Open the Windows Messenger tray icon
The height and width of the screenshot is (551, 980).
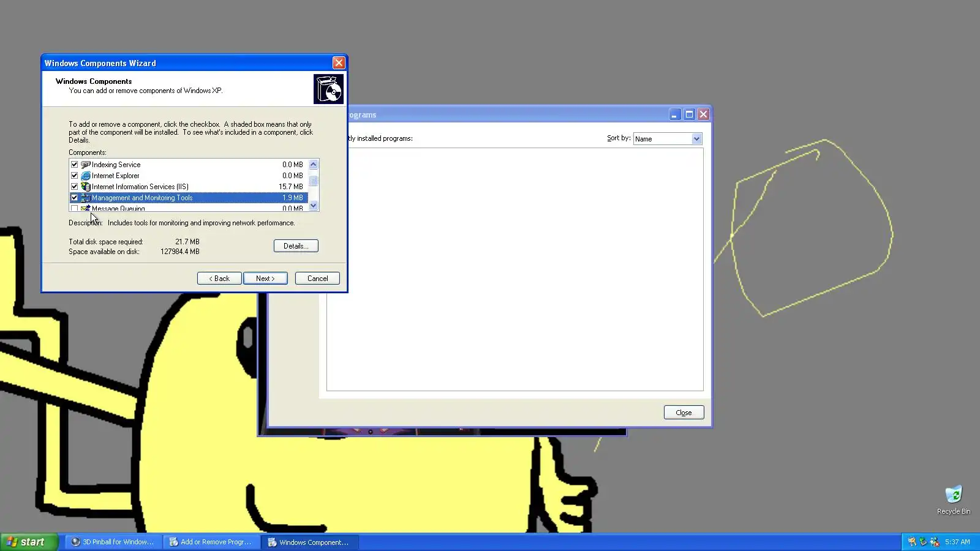coord(934,542)
